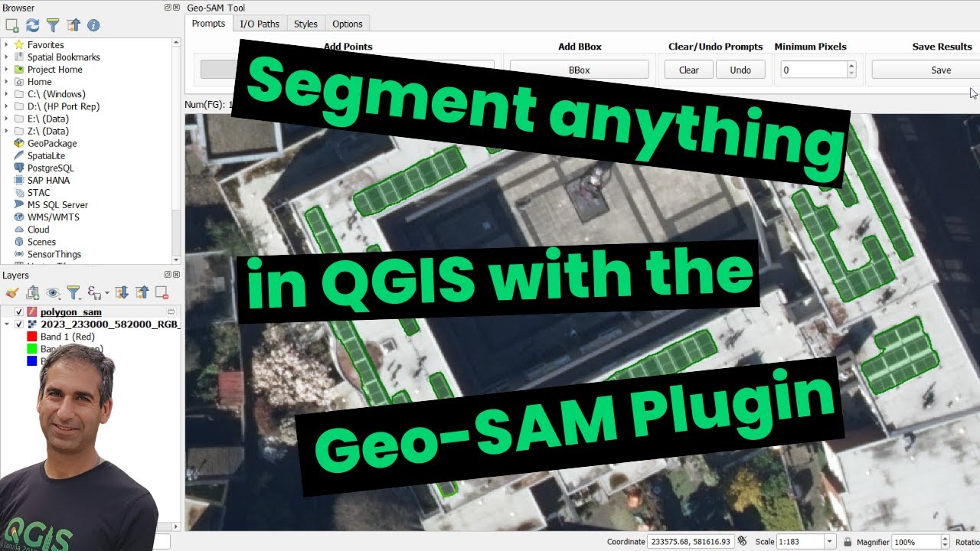Open the Options tab
This screenshot has height=551, width=980.
tap(348, 24)
